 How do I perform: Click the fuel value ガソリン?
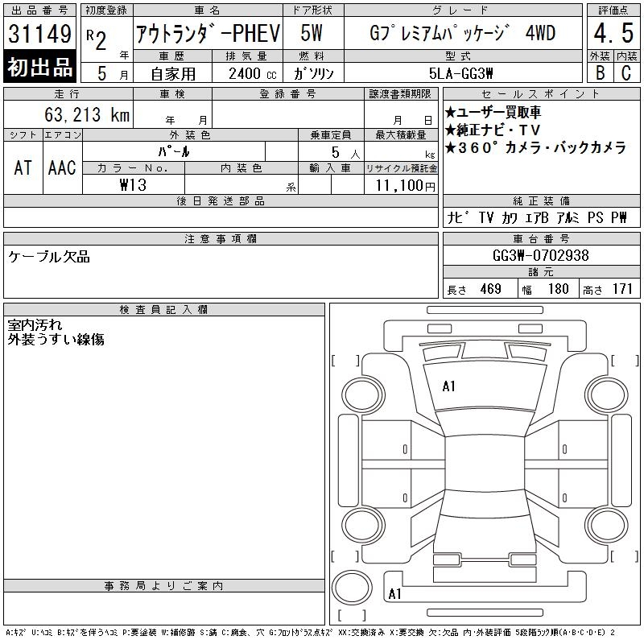313,73
